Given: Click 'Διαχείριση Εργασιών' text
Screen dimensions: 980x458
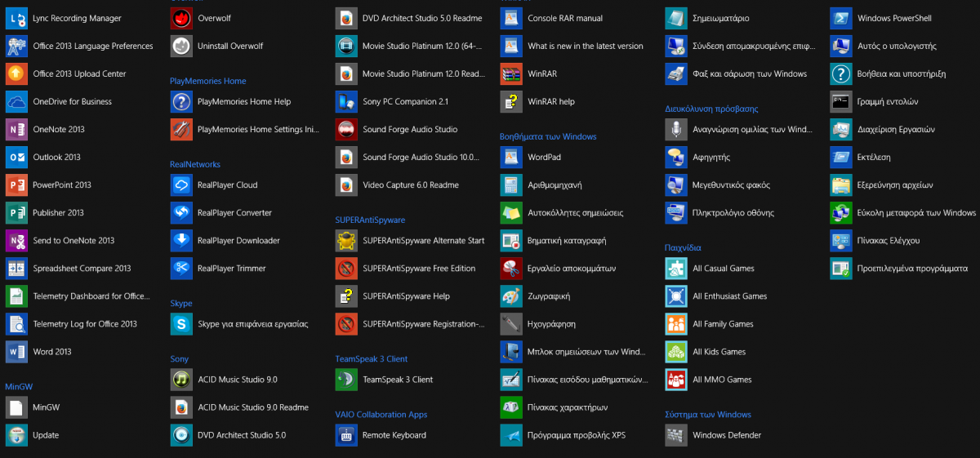Looking at the screenshot, I should coord(896,129).
